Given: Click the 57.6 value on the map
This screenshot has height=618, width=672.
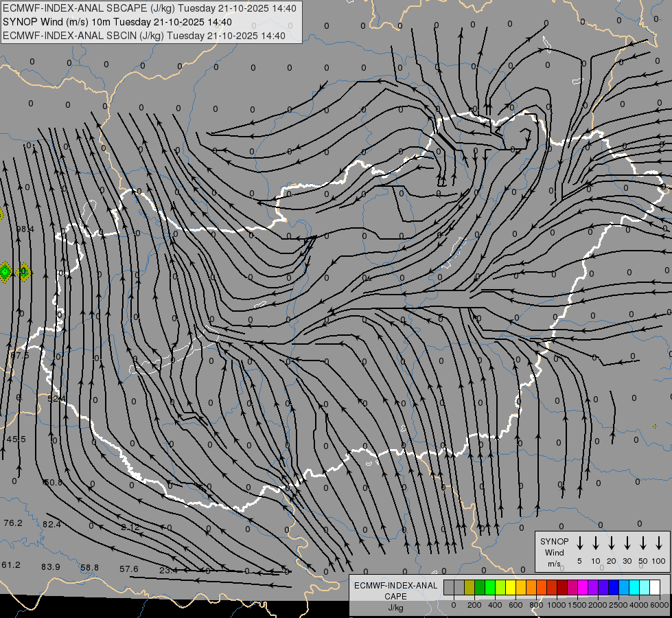Looking at the screenshot, I should pos(129,569).
